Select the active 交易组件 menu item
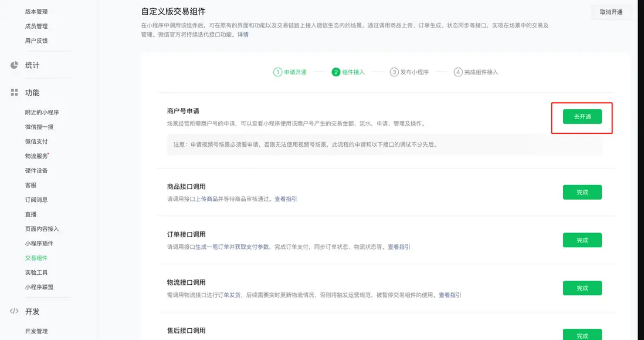Image resolution: width=644 pixels, height=340 pixels. (36, 258)
